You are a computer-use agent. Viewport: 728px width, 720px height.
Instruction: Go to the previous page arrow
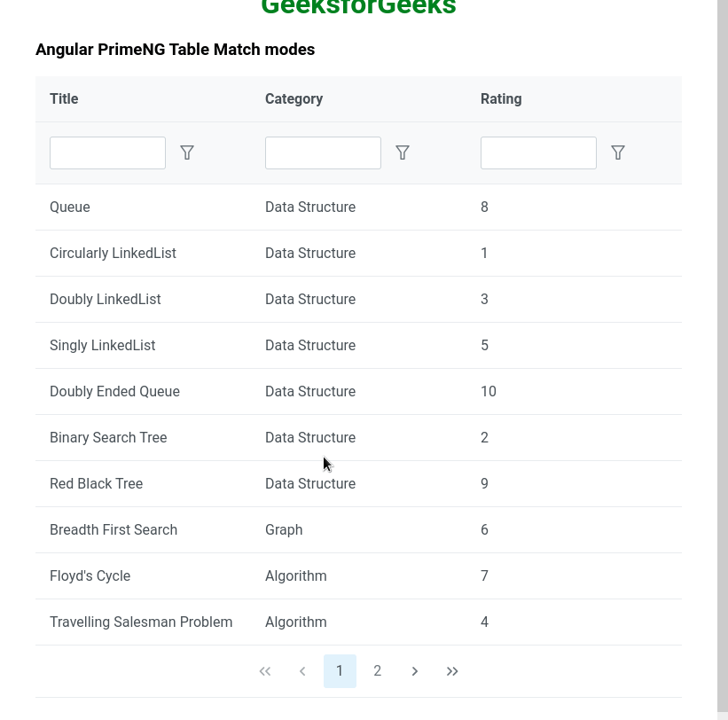click(302, 671)
